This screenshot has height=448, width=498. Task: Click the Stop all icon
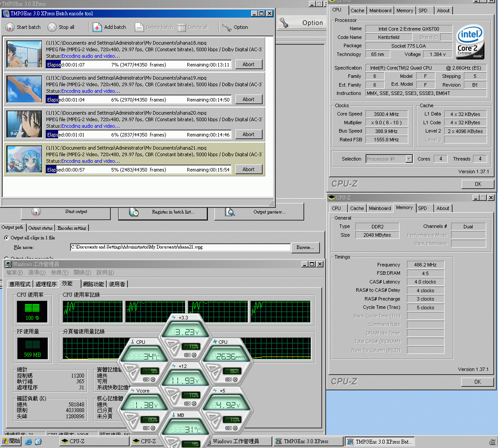[52, 27]
